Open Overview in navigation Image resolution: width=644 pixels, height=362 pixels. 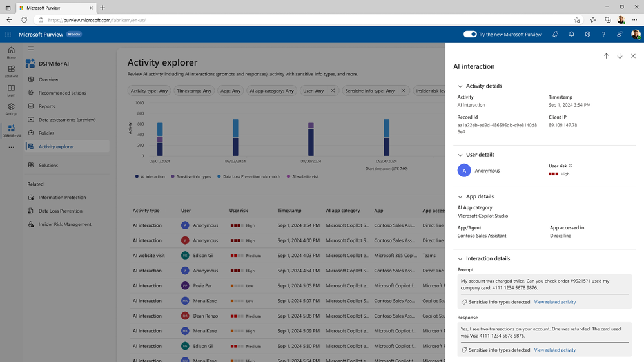tap(48, 80)
